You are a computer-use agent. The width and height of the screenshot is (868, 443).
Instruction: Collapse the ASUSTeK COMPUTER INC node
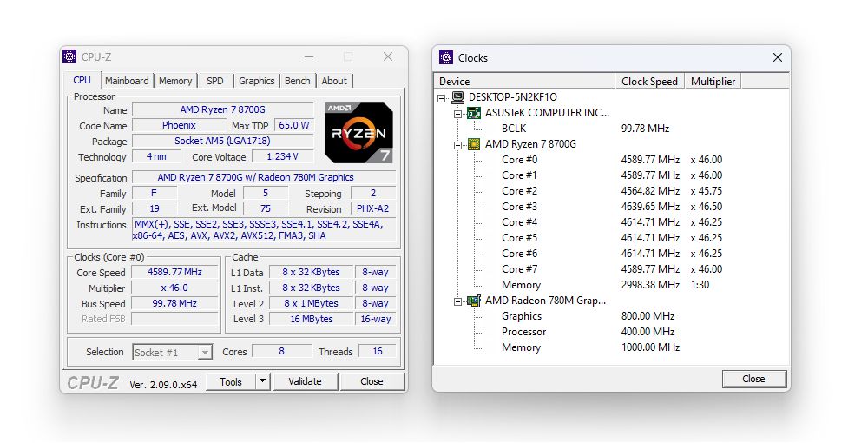pos(457,114)
